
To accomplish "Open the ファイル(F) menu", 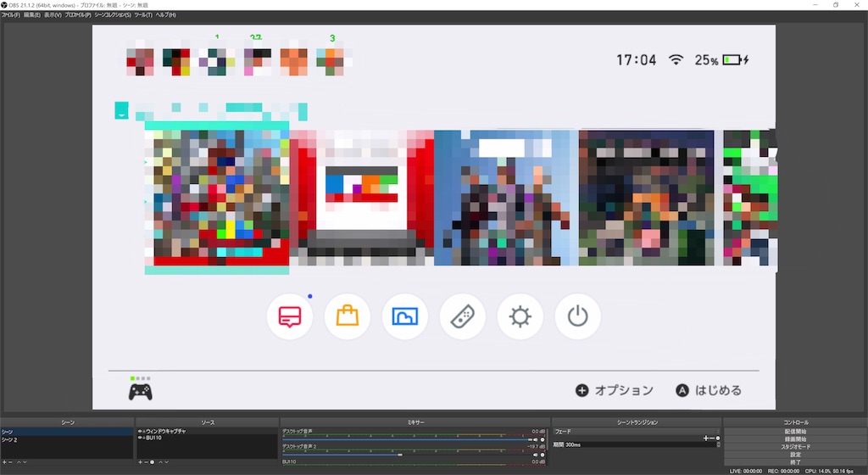I will coord(10,15).
